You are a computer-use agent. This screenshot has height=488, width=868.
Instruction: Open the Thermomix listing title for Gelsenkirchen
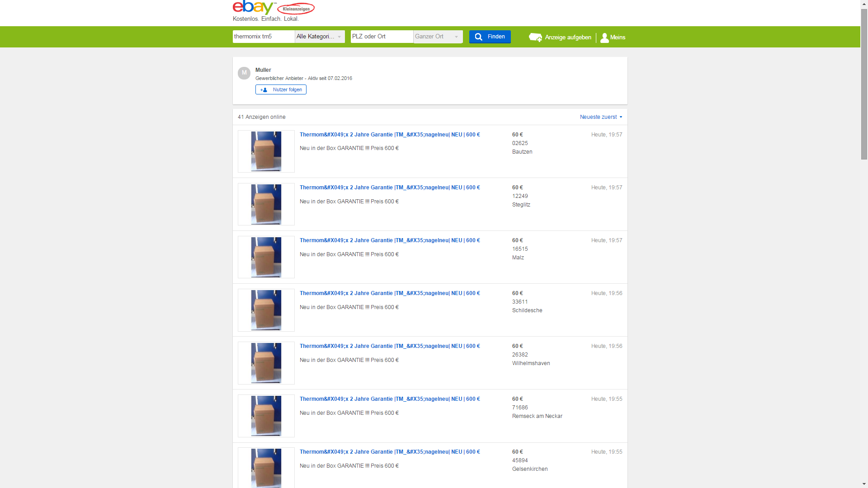pyautogui.click(x=390, y=452)
